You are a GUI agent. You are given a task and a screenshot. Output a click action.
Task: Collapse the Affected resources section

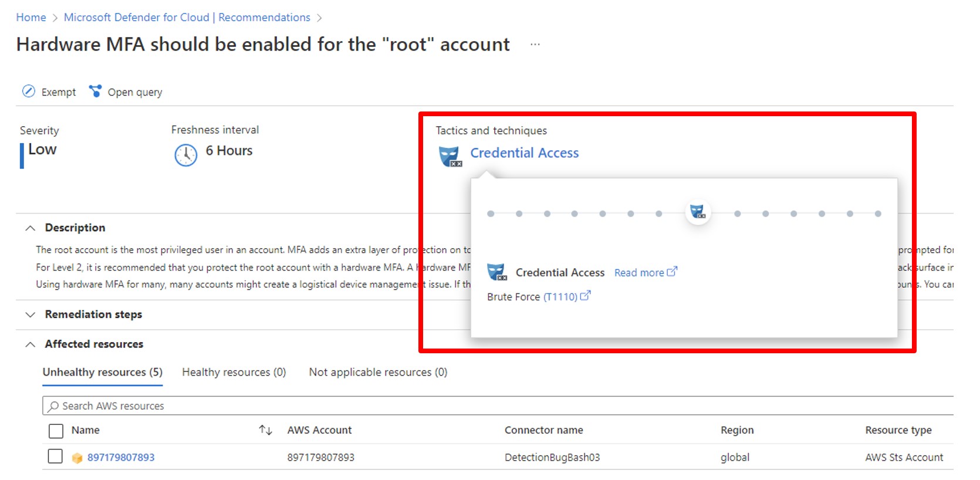tap(31, 344)
